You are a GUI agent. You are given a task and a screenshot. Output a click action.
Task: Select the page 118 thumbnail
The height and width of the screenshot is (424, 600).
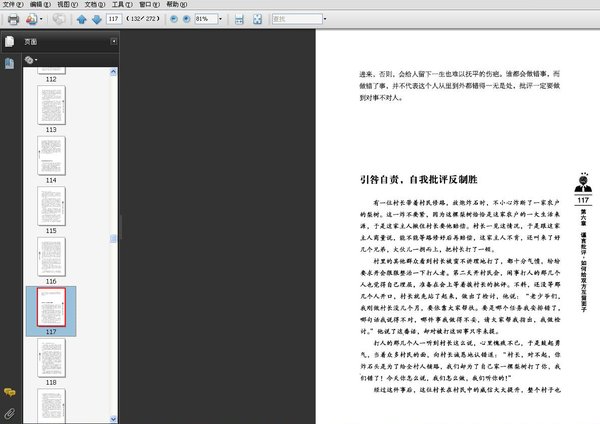coord(51,358)
